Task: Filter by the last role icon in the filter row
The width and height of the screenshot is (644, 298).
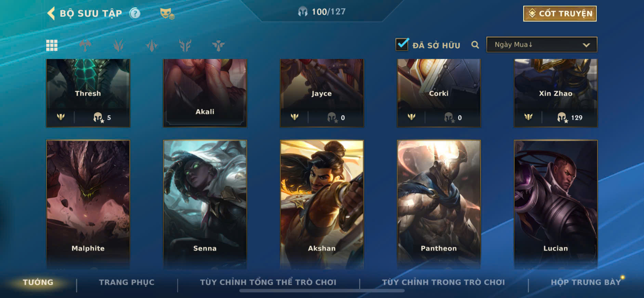Action: [218, 45]
